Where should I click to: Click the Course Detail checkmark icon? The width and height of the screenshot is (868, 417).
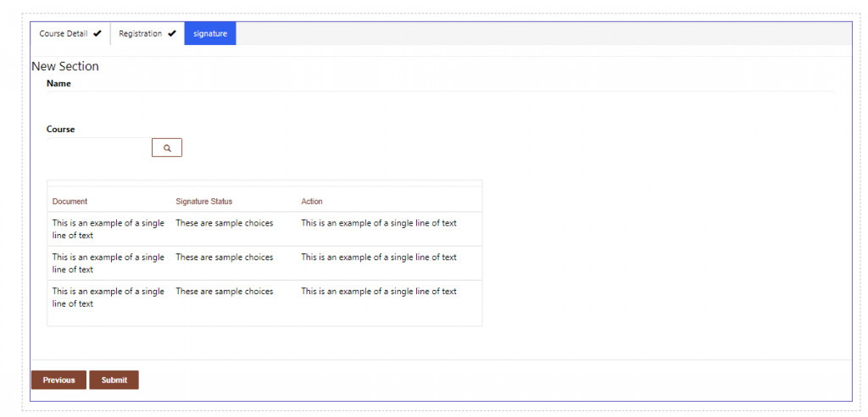97,33
